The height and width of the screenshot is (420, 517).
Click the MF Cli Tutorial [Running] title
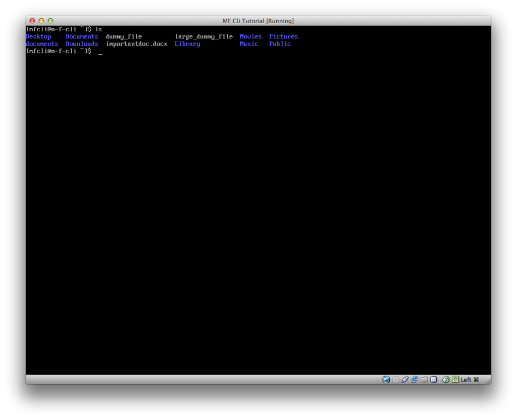tap(258, 21)
